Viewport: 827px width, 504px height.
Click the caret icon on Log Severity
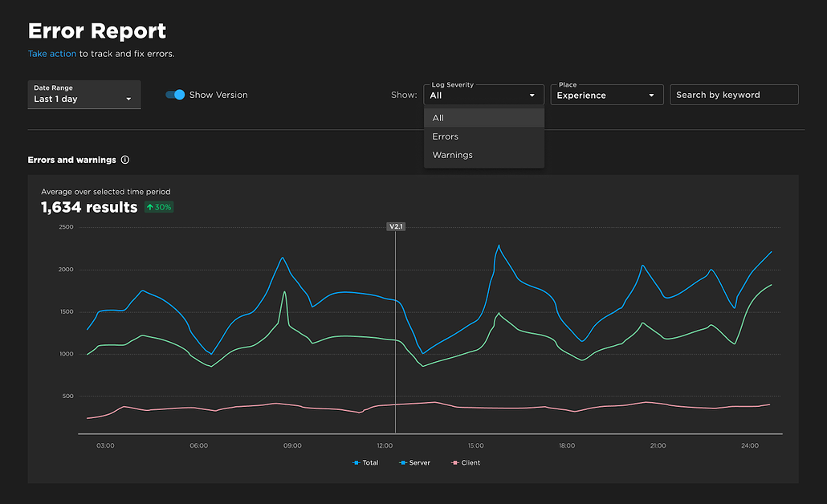tap(532, 95)
